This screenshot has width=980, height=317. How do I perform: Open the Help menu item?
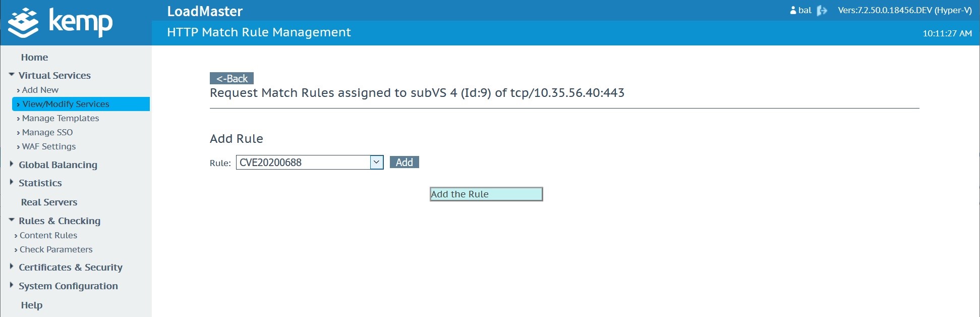pos(31,305)
